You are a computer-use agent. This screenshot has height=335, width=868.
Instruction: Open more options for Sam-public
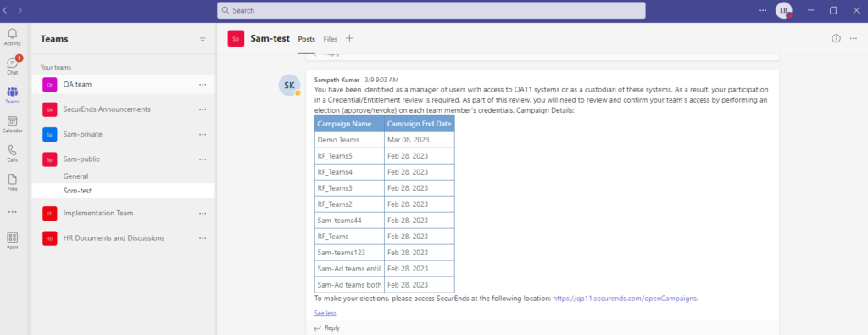click(203, 159)
